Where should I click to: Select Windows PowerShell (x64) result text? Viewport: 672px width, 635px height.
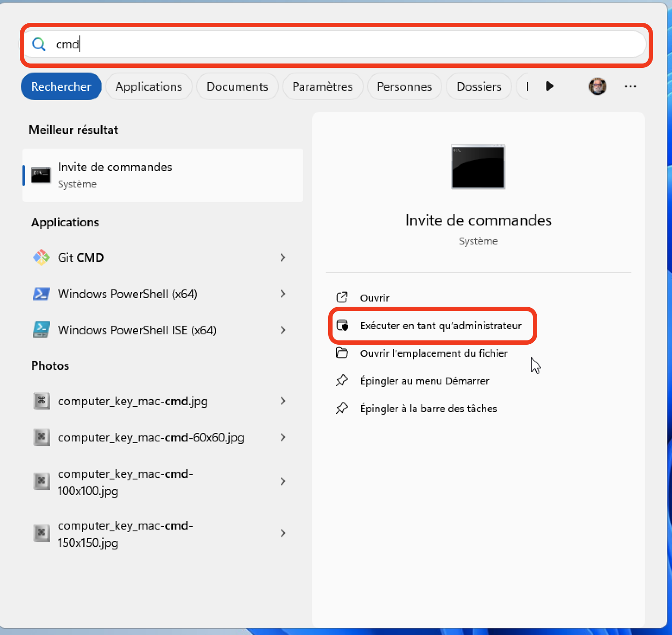pos(127,294)
